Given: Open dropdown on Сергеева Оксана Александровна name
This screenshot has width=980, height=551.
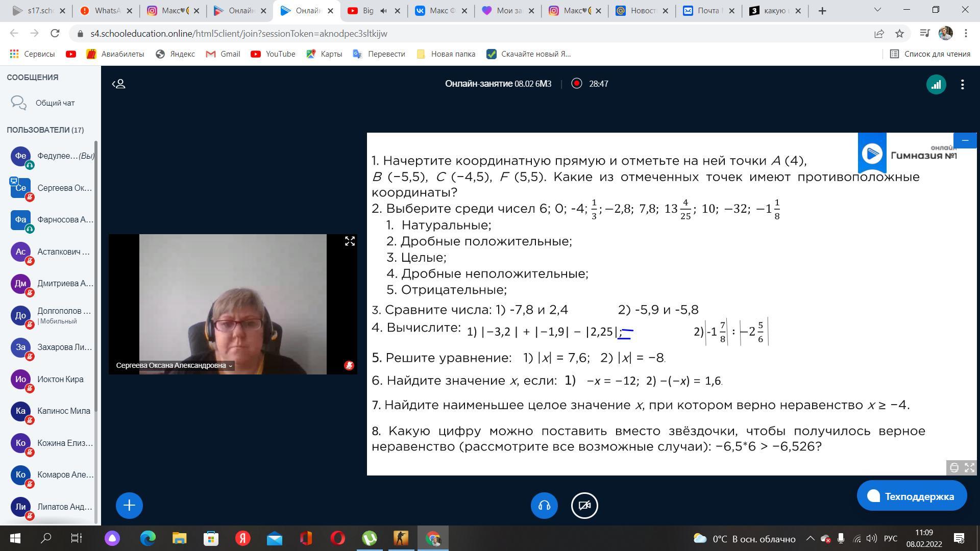Looking at the screenshot, I should click(174, 365).
